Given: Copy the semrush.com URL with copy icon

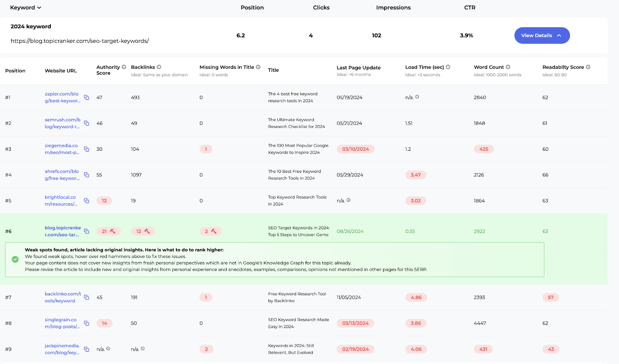Looking at the screenshot, I should [87, 123].
